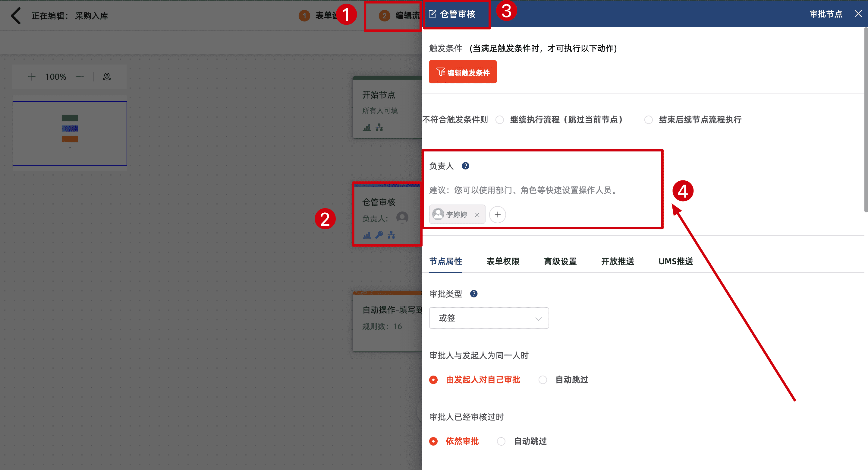Open the UMS推送 tab
Screen dimensions: 868x470
click(675, 261)
